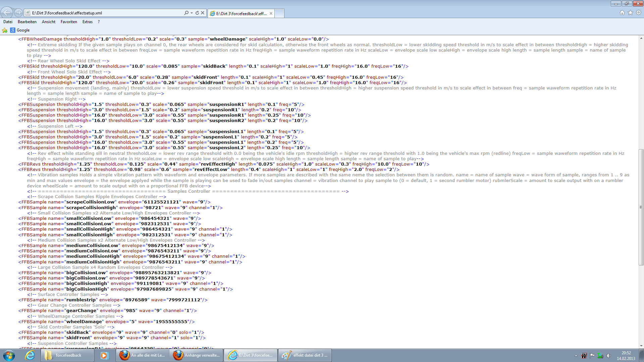
Task: Click the Refresh icon in address bar
Action: pos(197,13)
